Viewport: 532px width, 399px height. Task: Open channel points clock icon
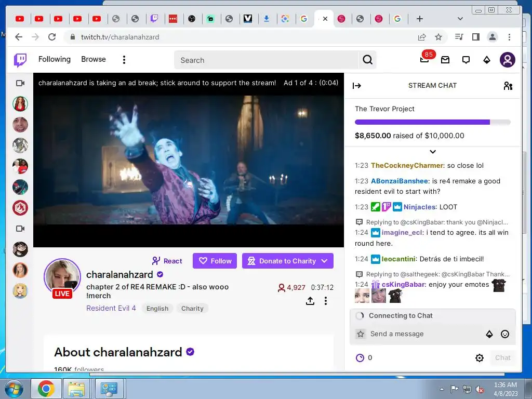pyautogui.click(x=360, y=358)
